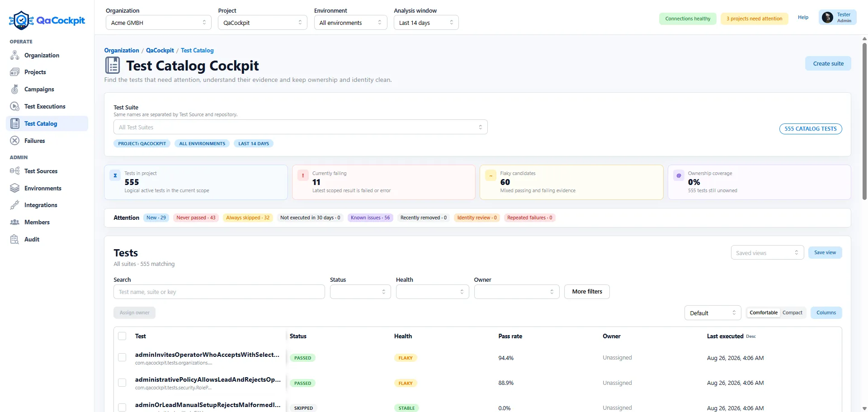Click the Currently failing exclamation icon
Image resolution: width=868 pixels, height=412 pixels.
(303, 175)
